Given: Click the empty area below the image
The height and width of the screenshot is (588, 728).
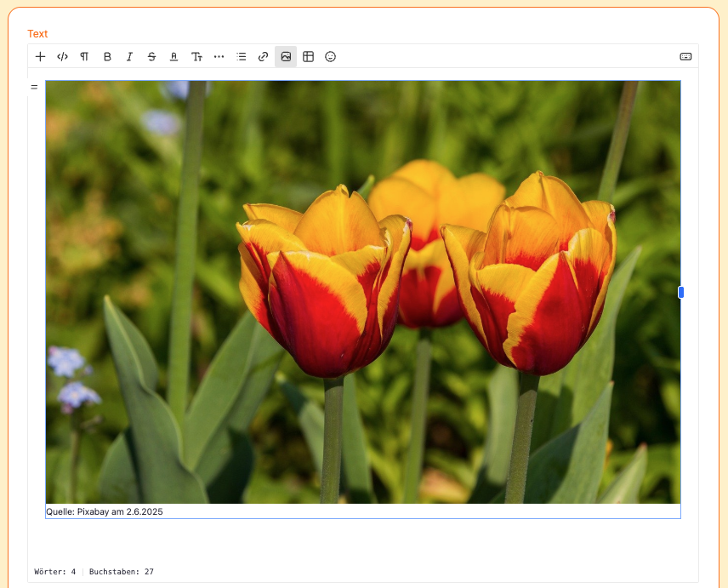Looking at the screenshot, I should click(x=363, y=540).
